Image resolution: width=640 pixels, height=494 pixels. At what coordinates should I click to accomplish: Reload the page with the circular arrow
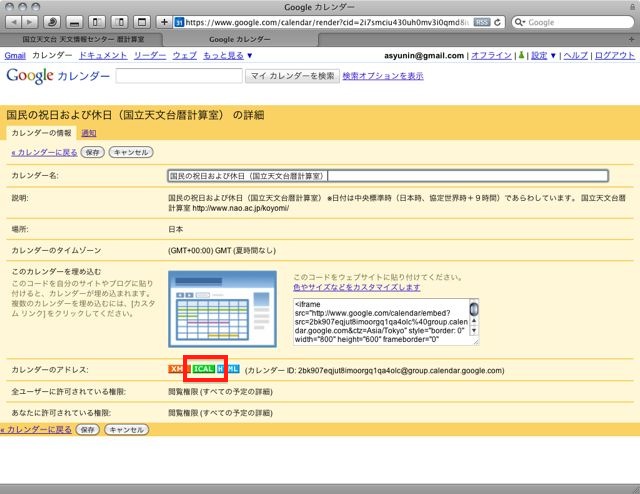(498, 22)
